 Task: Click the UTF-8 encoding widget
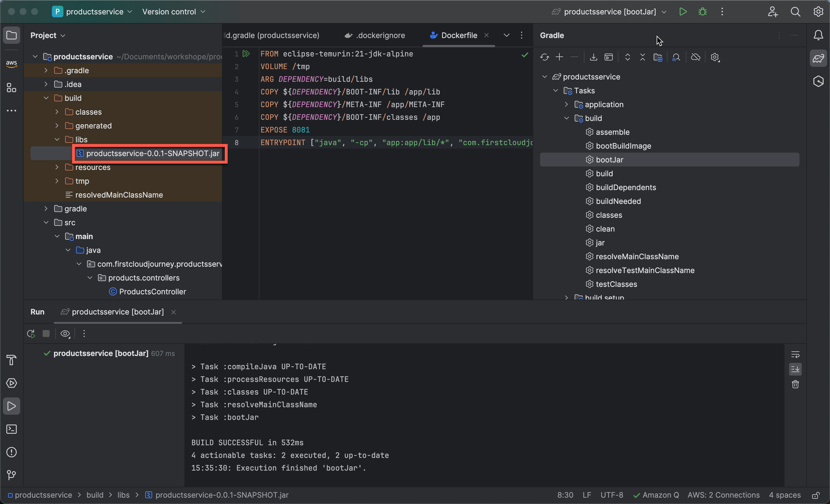pos(612,495)
